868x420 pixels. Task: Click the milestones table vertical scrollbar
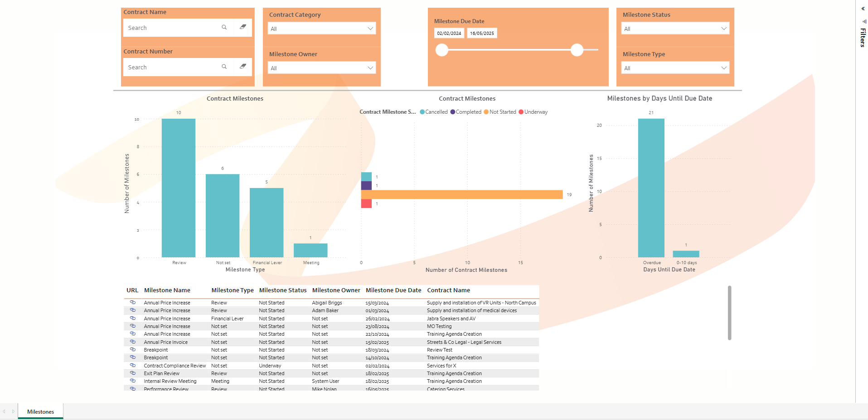pos(729,313)
